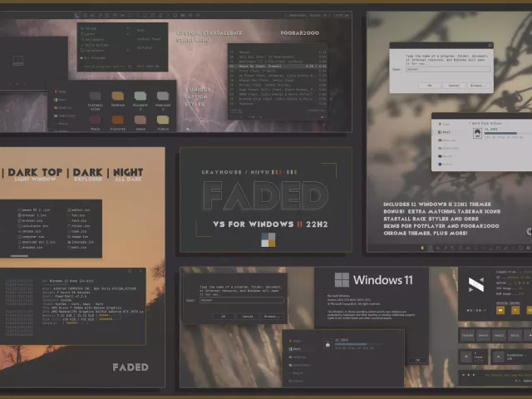Select the highlighted playing track in foobar2000 playlist

point(278,66)
